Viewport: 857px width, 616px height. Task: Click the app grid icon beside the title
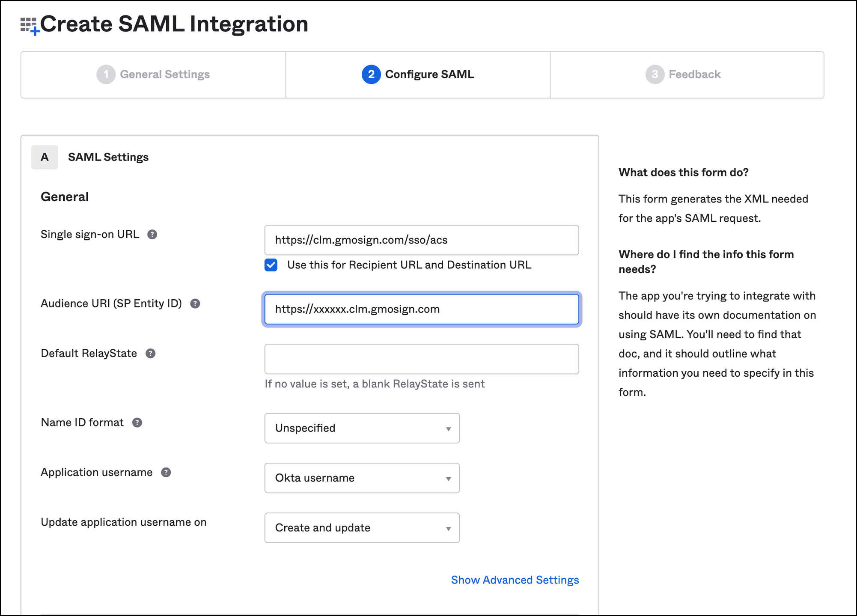click(x=30, y=26)
